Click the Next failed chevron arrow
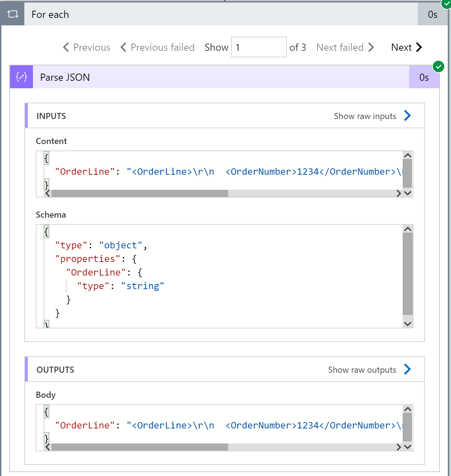451x476 pixels. pos(372,47)
